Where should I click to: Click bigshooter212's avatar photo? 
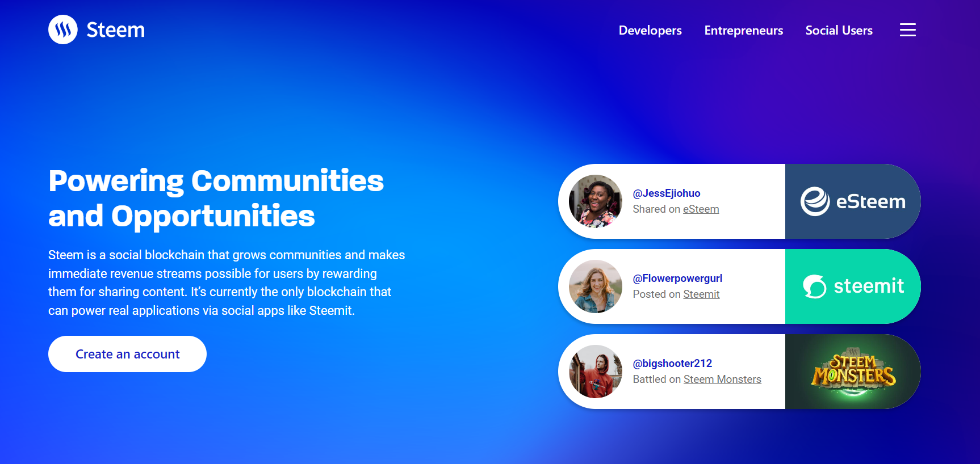pos(596,372)
